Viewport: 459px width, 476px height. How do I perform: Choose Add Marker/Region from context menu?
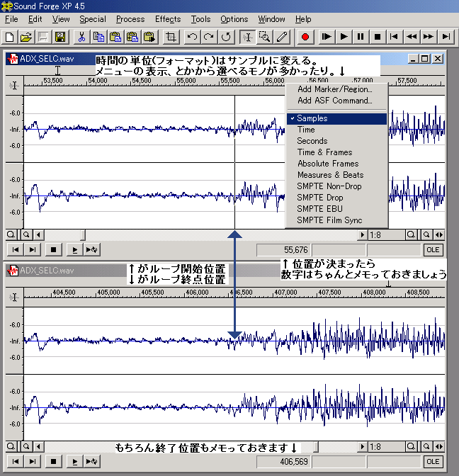coord(336,89)
